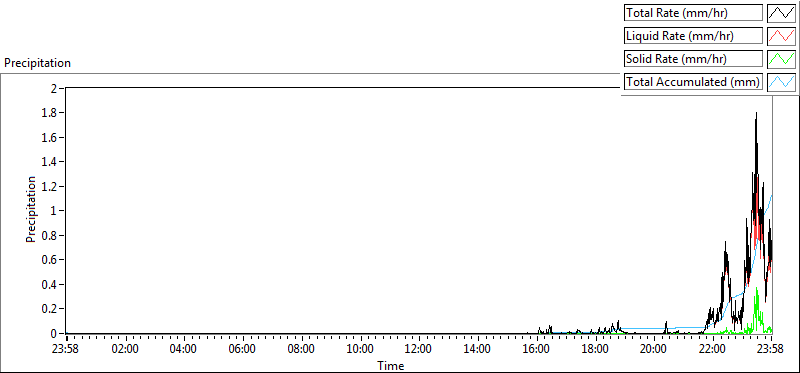Click the y-axis value 0.4
Image resolution: width=800 pixels, height=373 pixels.
click(x=49, y=284)
